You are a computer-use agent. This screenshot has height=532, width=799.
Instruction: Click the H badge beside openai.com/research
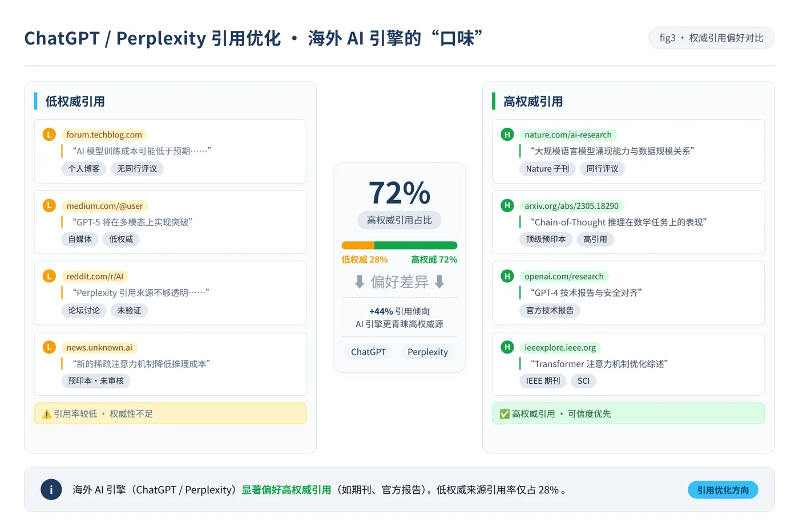coord(507,276)
